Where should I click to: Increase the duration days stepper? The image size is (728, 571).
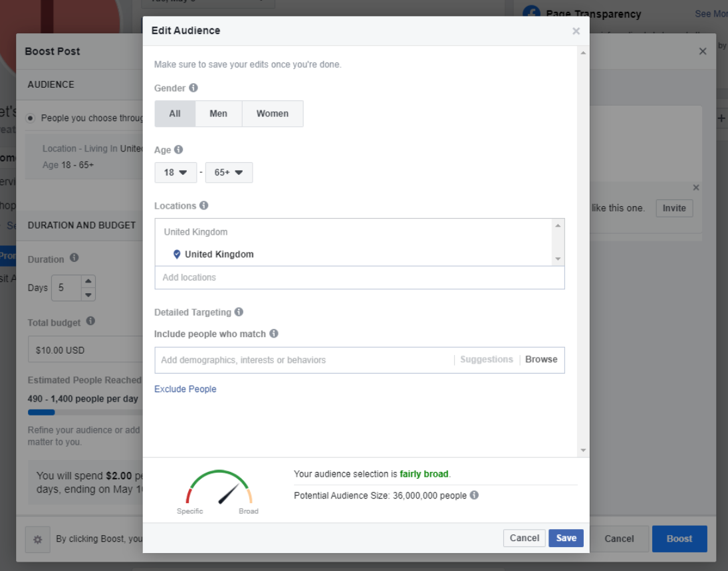88,282
